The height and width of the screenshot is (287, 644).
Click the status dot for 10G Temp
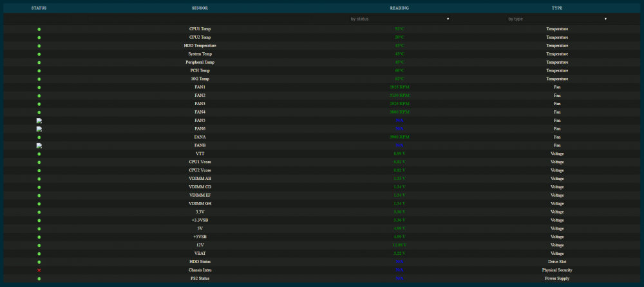tap(39, 79)
